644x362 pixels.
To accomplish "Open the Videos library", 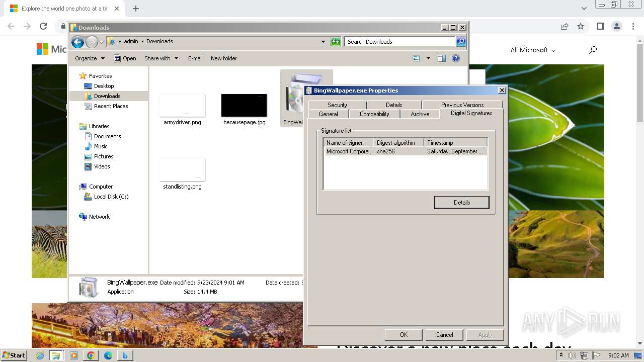I will coord(102,166).
